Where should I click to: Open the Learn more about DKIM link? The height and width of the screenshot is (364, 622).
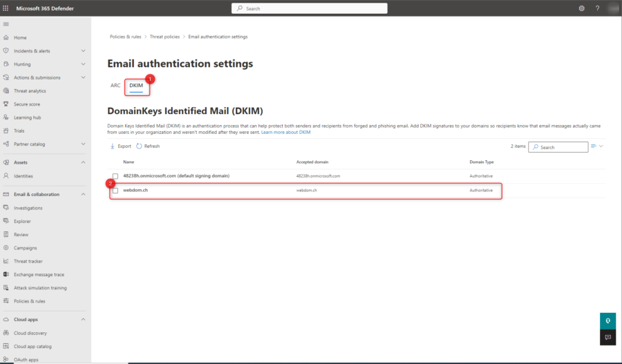click(285, 133)
